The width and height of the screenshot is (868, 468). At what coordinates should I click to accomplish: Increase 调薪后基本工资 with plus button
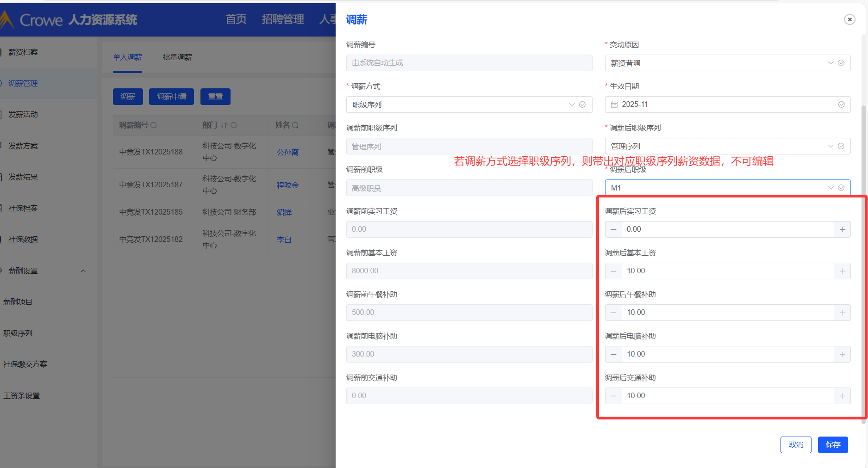[843, 271]
